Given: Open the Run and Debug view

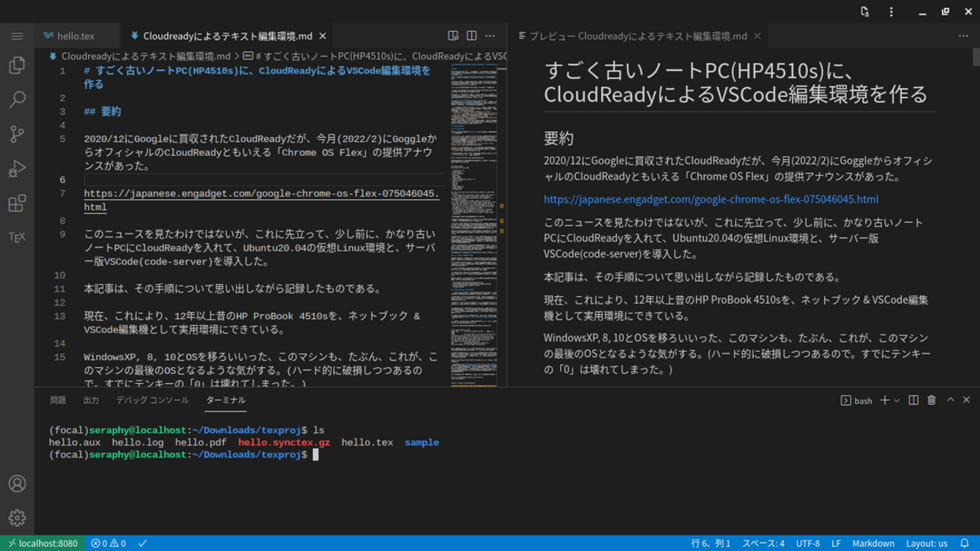Looking at the screenshot, I should point(17,169).
